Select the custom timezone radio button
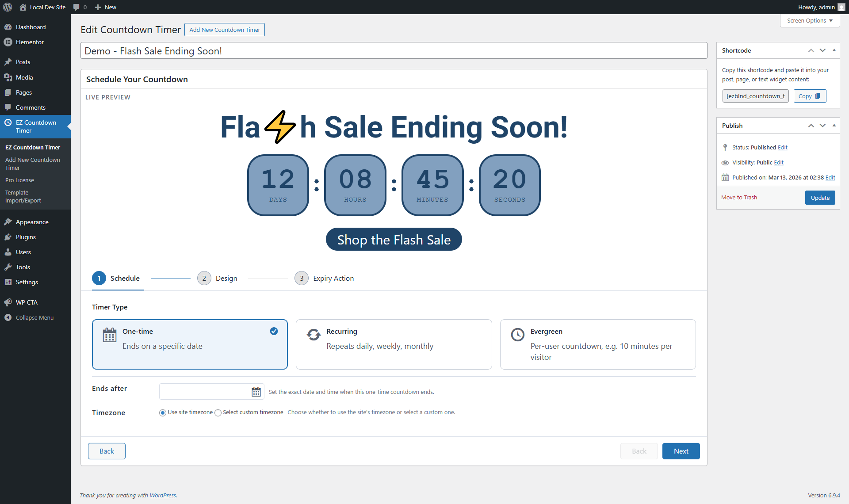 [x=218, y=412]
